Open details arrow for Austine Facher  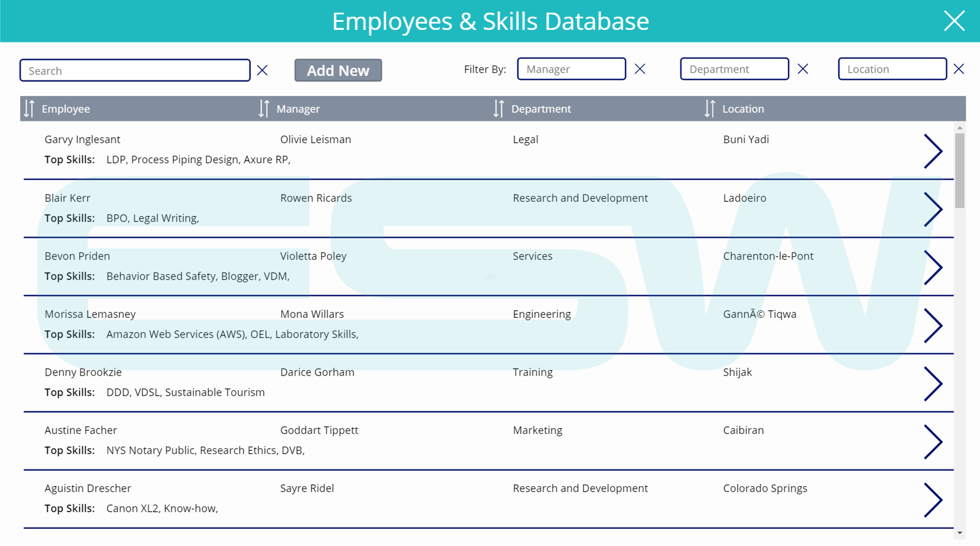coord(933,442)
